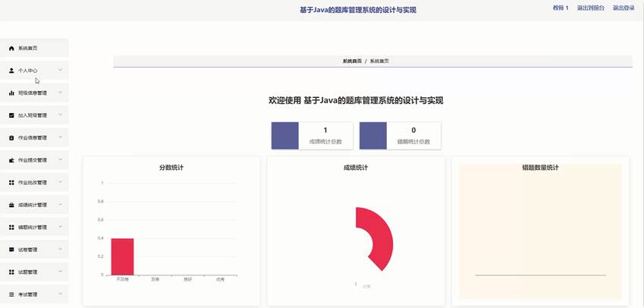Click the 优秀 bar-chart axis label

[221, 279]
